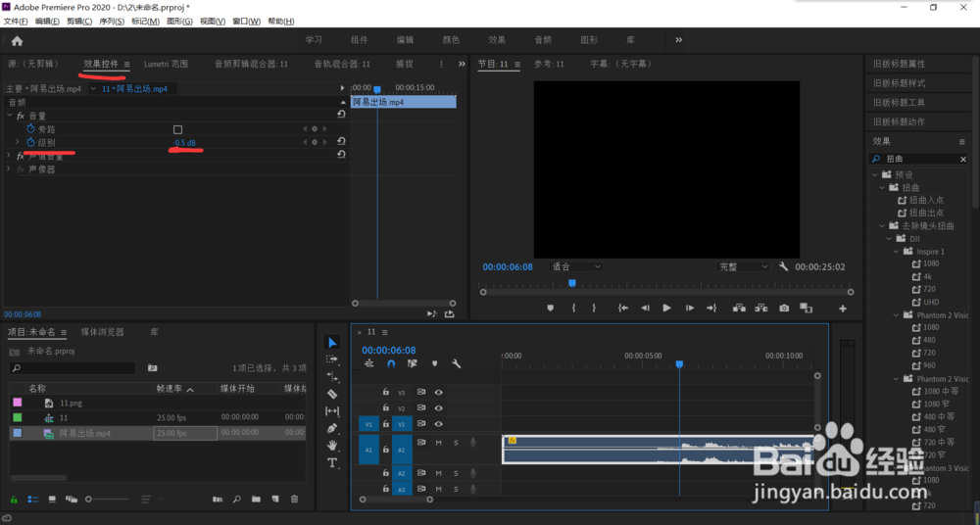Viewport: 980px width, 525px height.
Task: Open 序列(S) menu
Action: tap(112, 22)
